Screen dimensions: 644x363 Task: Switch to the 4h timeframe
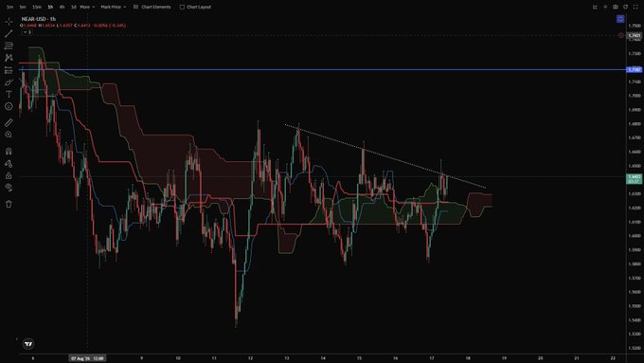pyautogui.click(x=62, y=7)
